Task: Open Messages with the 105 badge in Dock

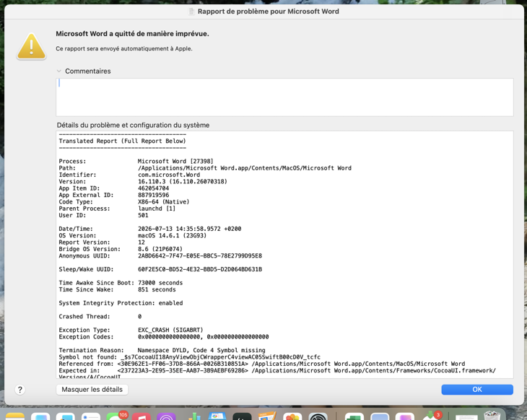Action: coord(116,416)
